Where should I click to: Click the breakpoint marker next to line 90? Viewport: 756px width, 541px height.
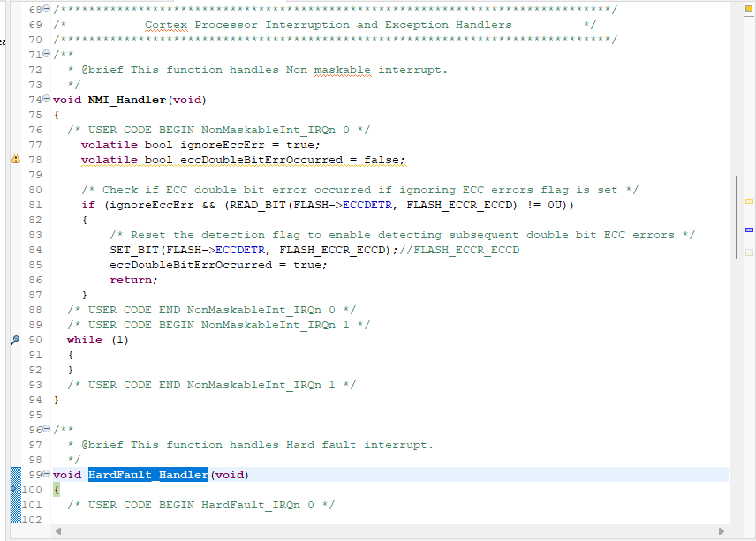click(x=14, y=339)
